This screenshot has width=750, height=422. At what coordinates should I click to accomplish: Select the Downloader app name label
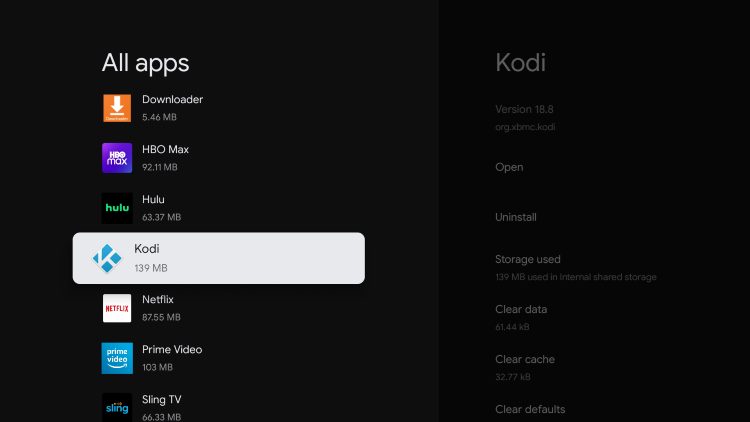point(172,100)
